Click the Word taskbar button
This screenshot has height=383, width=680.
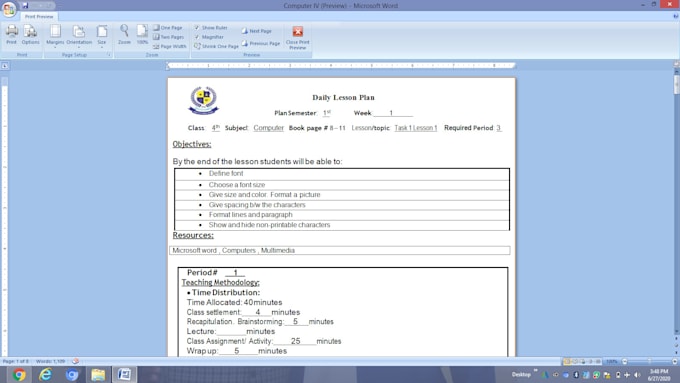(124, 374)
